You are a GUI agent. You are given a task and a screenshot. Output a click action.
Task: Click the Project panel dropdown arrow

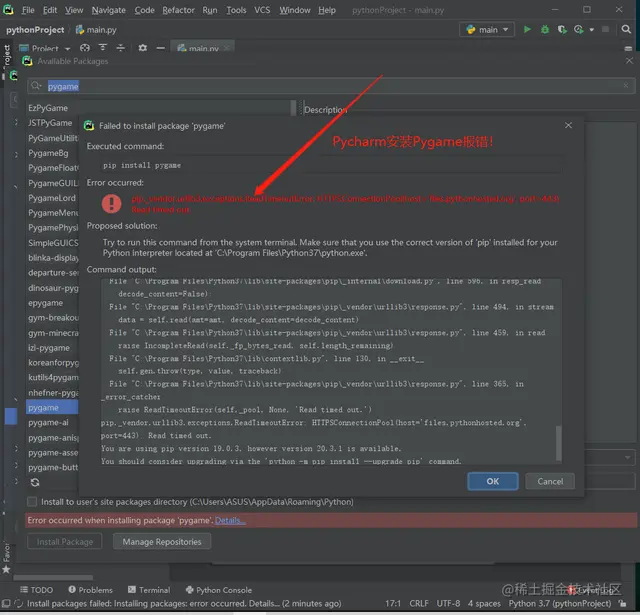[68, 49]
